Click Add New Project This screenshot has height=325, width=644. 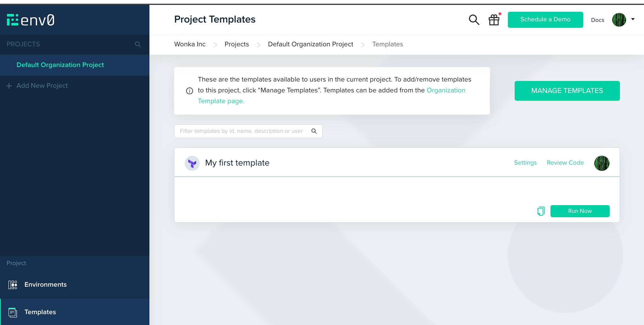click(x=42, y=86)
